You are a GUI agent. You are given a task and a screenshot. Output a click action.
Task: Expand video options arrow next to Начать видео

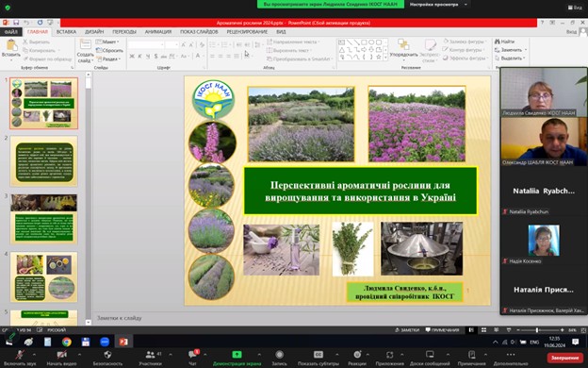79,355
